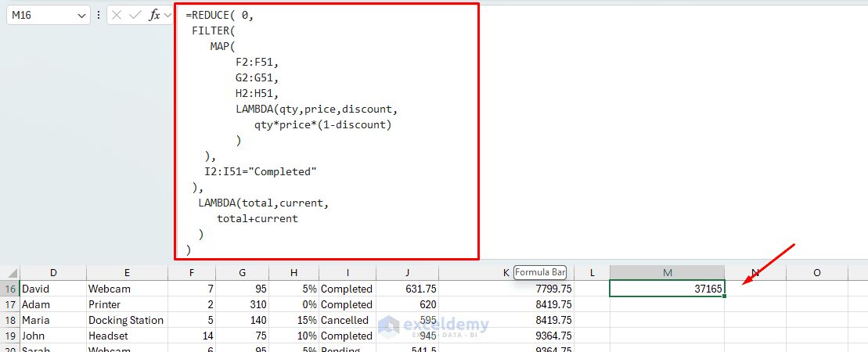Screen dimensions: 868x352
Task: Click the Name Box options dots handle
Action: (x=99, y=16)
